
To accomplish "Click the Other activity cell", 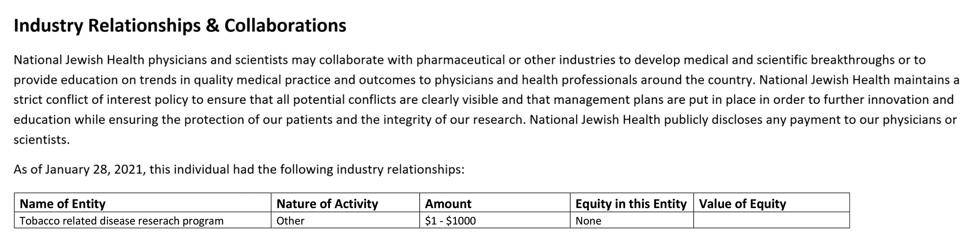I will 345,220.
